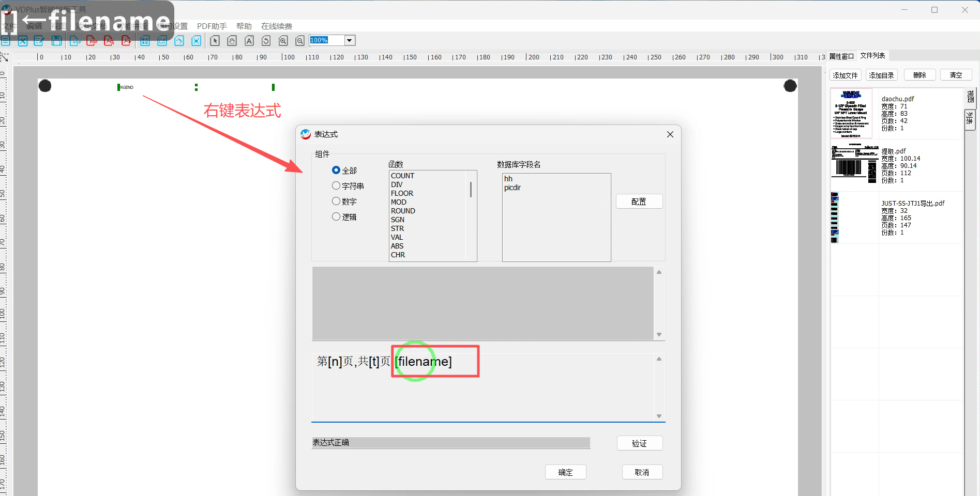Open the 在线续费 menu

pos(277,26)
